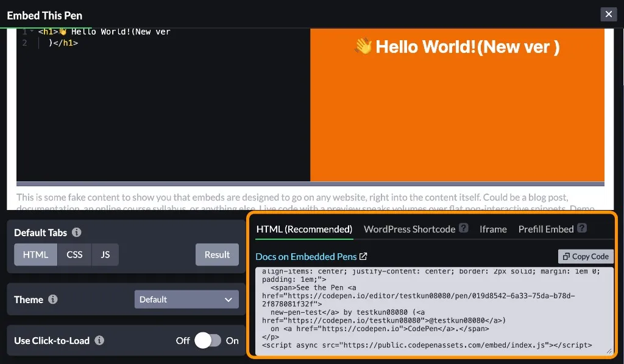Click the Hello World heading in preview
The height and width of the screenshot is (364, 624).
[457, 46]
